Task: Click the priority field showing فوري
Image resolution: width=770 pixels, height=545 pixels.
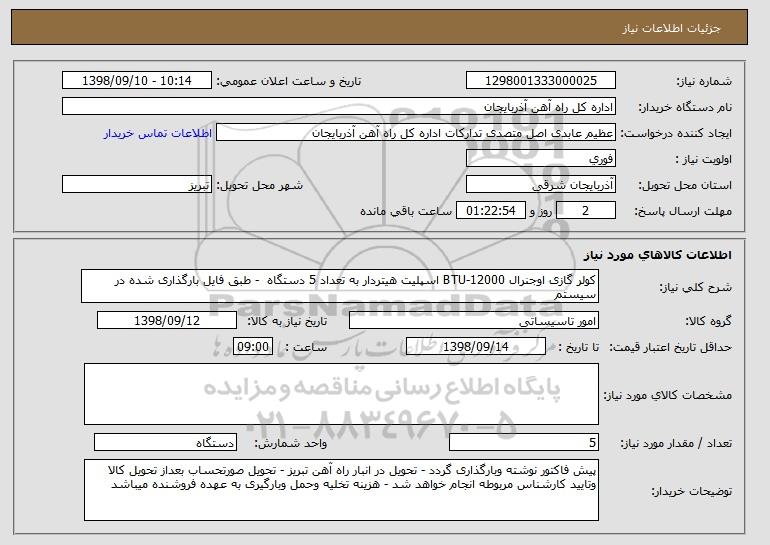Action: tap(541, 159)
